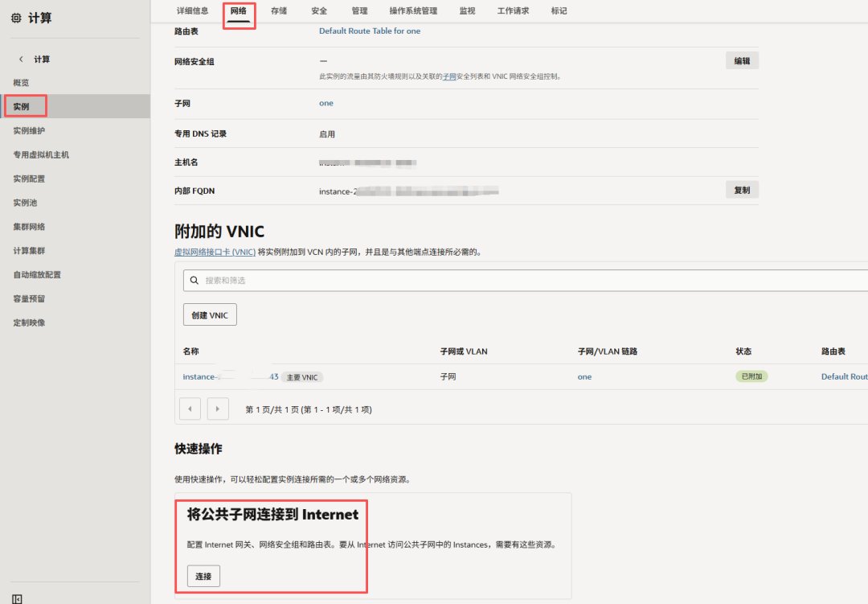Click the 编辑 button for 网络安全组

click(x=742, y=61)
